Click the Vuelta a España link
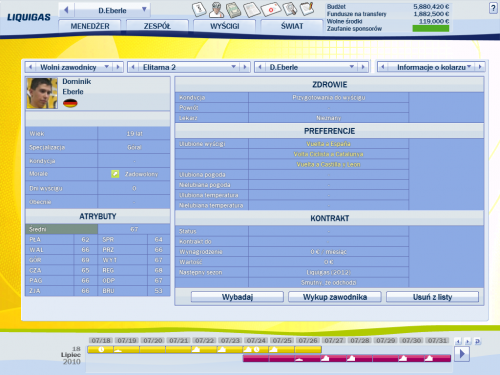500x375 pixels. coord(328,144)
